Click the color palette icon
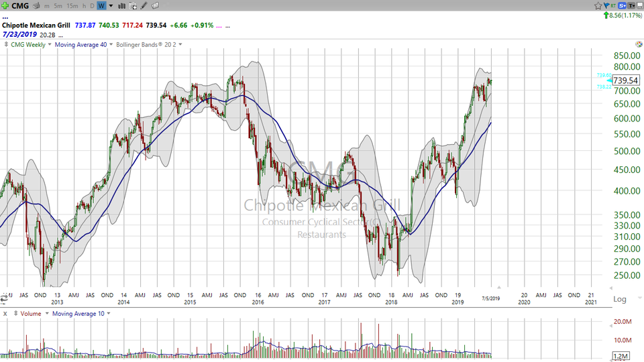Viewport: 644px width, 362px height. click(x=639, y=44)
